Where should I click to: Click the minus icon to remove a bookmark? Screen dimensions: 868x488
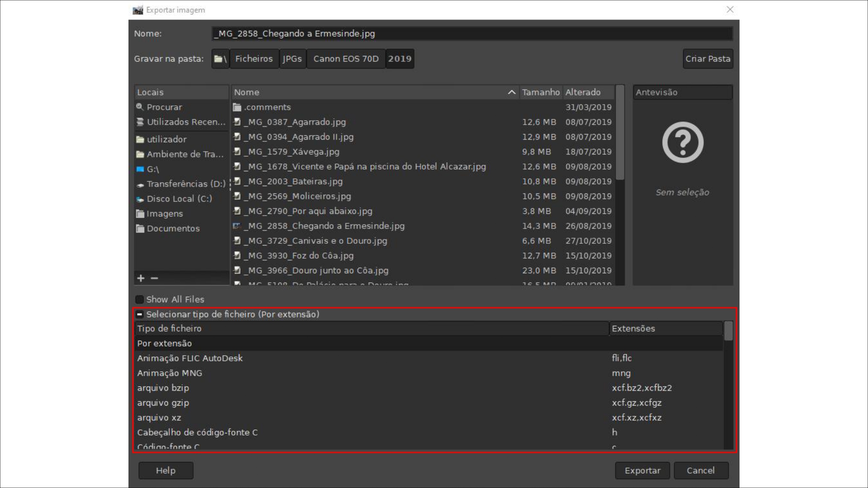[x=155, y=278]
